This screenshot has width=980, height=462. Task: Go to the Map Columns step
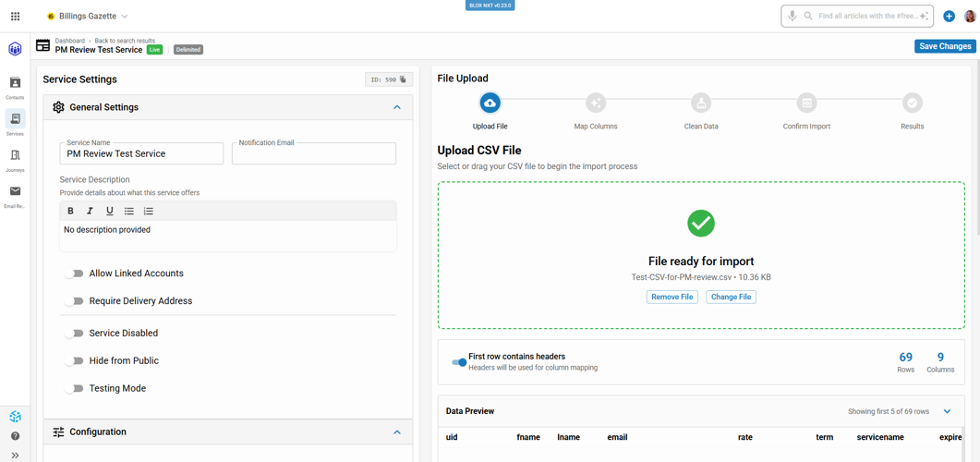tap(595, 103)
